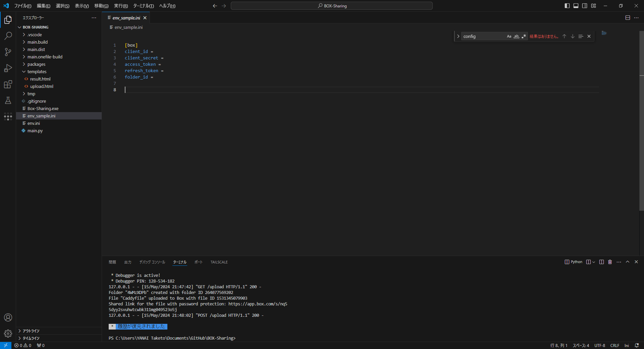Viewport: 644px width, 349px height.
Task: Toggle match case in find widget
Action: 509,36
